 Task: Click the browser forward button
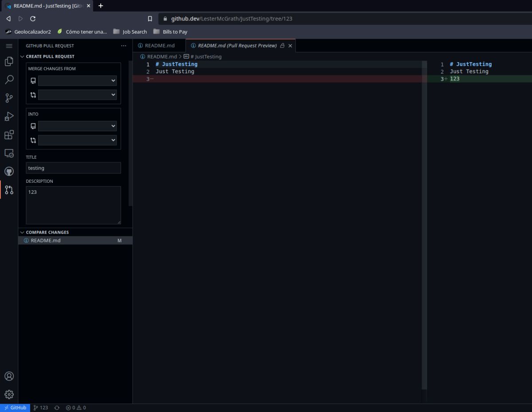coord(20,19)
